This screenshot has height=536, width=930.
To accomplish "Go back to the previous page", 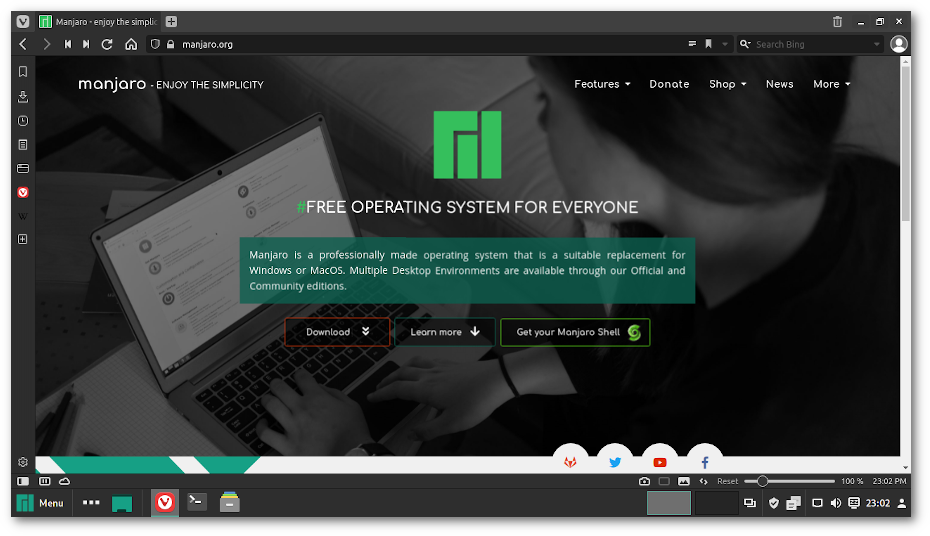I will [23, 44].
